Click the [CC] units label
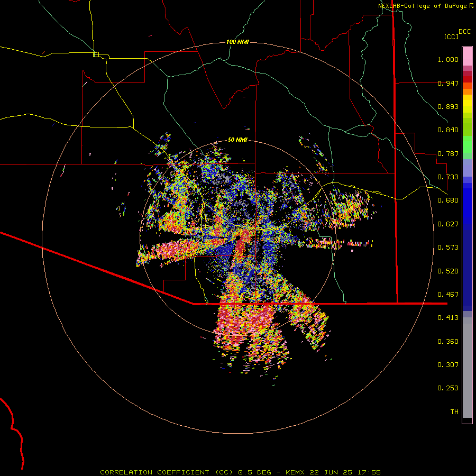 pyautogui.click(x=452, y=36)
